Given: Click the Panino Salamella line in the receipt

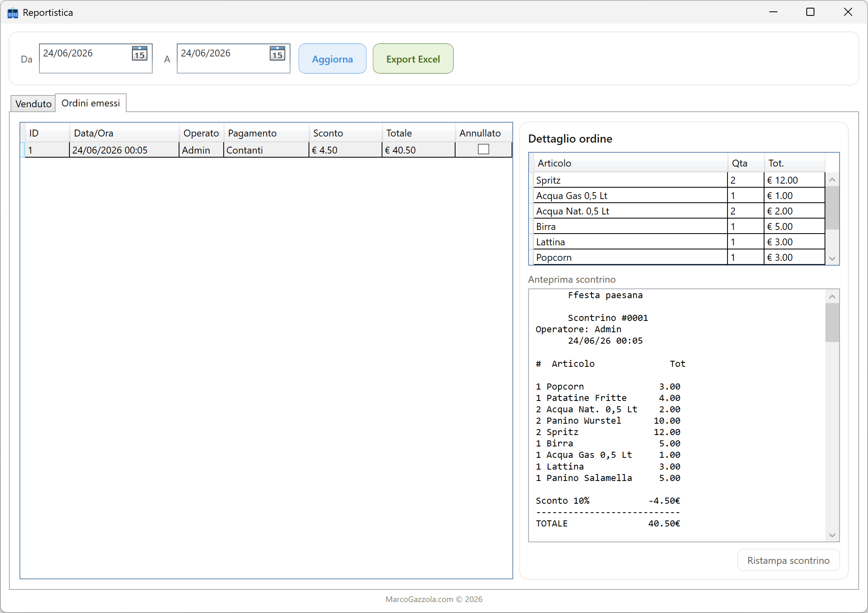Looking at the screenshot, I should point(608,478).
